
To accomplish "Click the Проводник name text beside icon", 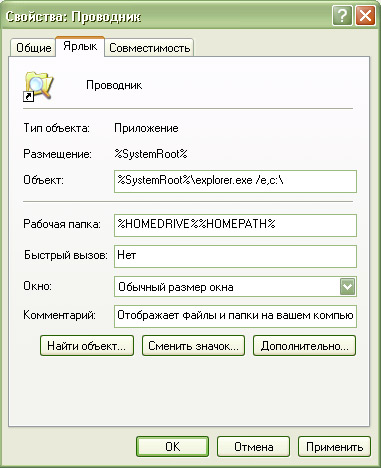I will click(114, 85).
